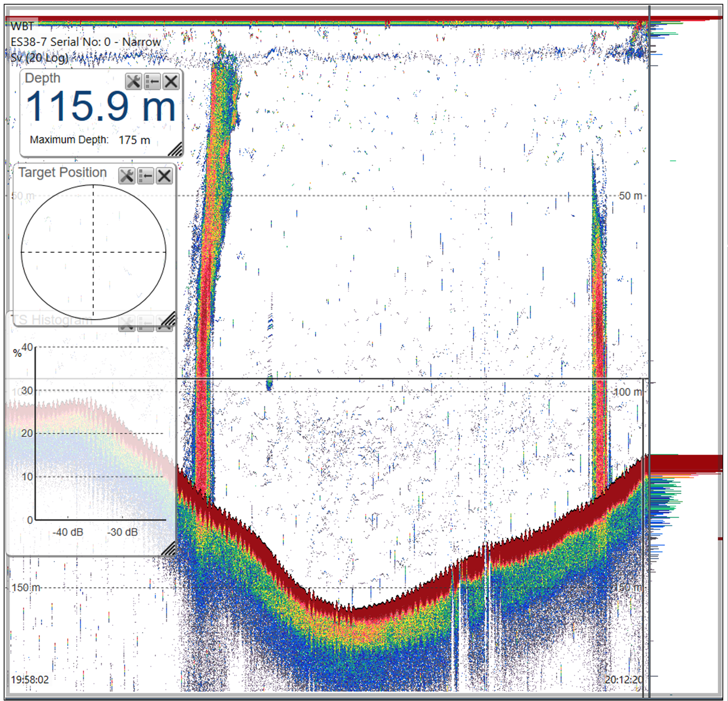Click the Sv (20 Log) echogram label

[x=39, y=58]
